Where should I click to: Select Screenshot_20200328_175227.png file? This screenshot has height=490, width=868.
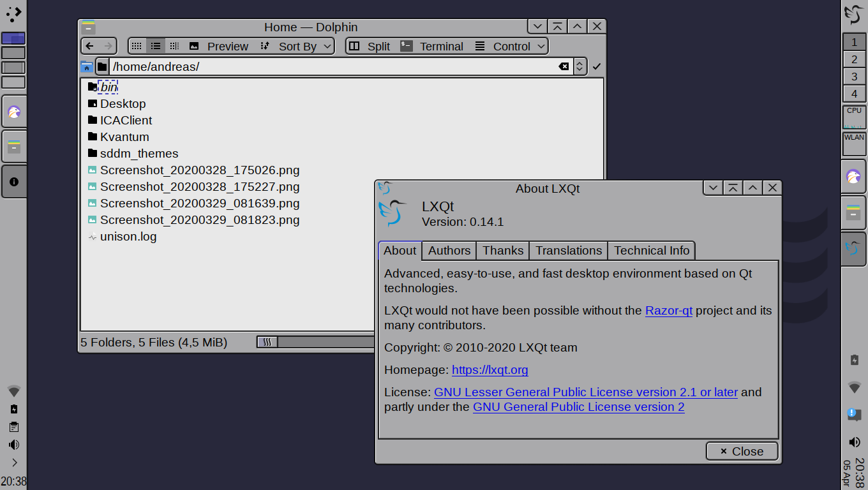[193, 186]
